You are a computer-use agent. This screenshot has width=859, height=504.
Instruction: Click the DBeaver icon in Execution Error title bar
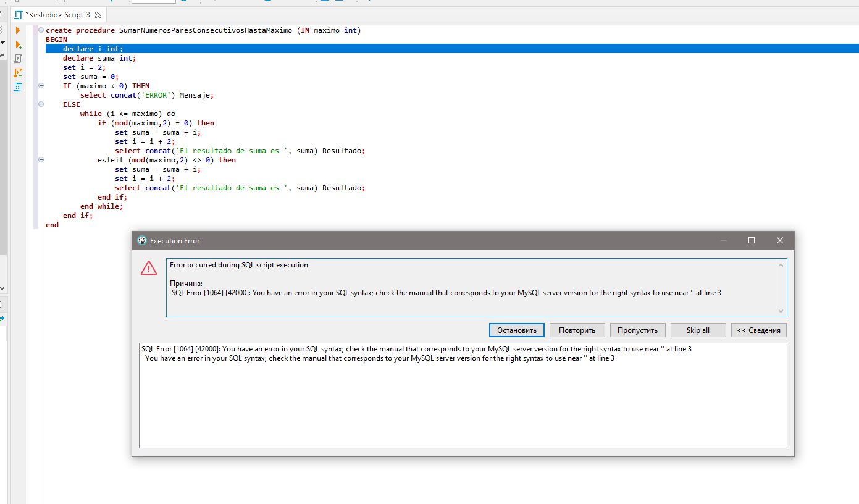click(142, 241)
